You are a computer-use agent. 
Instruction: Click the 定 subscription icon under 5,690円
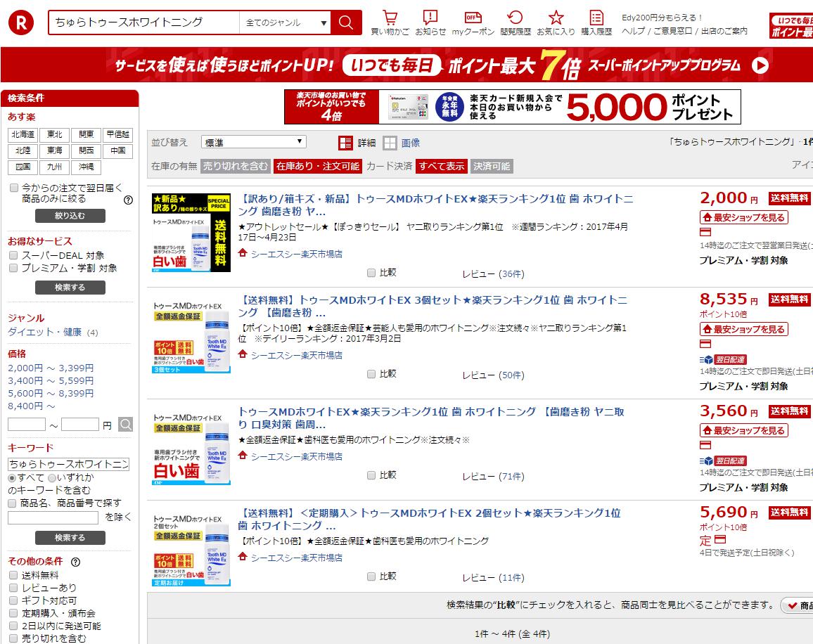705,540
